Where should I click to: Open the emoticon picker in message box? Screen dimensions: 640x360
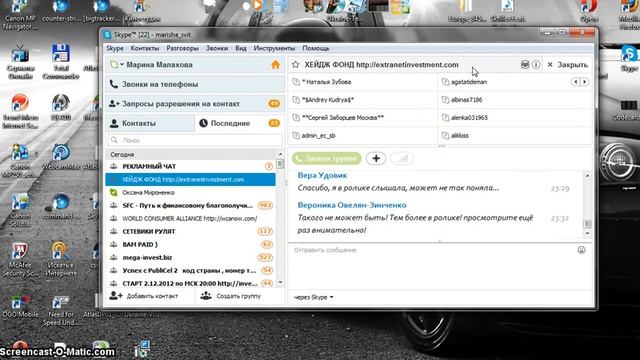(x=581, y=250)
